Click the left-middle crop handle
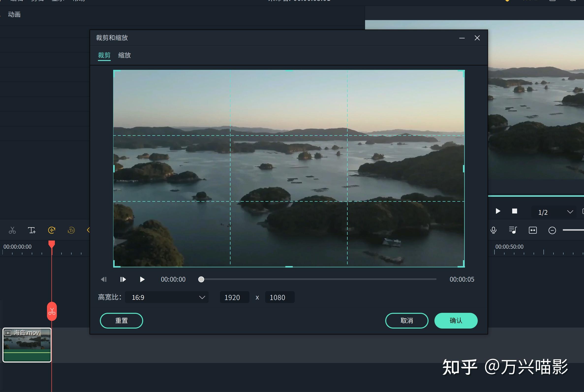 [114, 169]
